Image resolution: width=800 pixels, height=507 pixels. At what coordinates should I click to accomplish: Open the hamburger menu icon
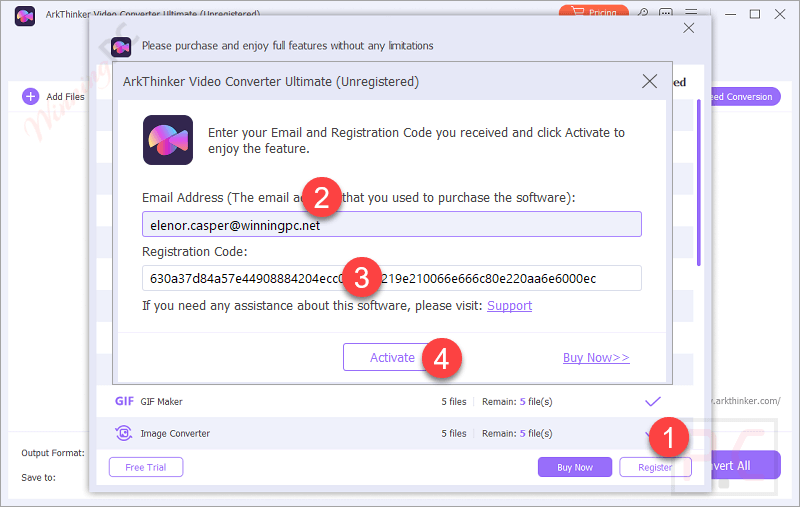[x=691, y=12]
